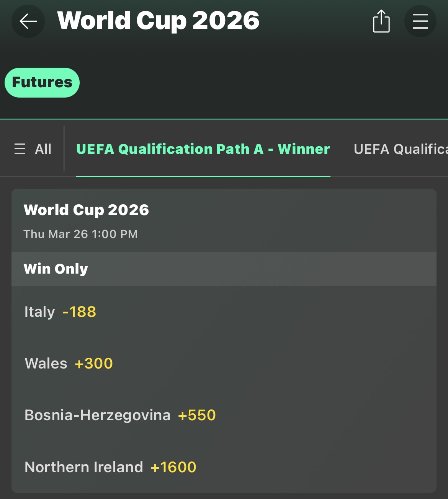
Task: Tap the World Cup 2026 page title
Action: coord(158,21)
